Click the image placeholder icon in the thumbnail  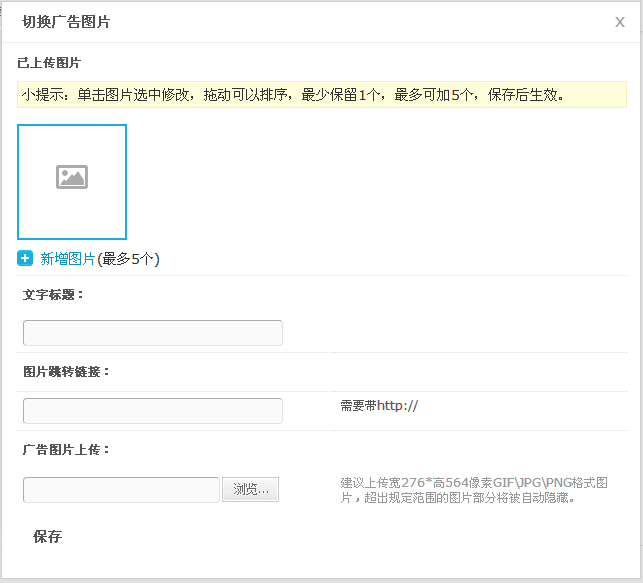pyautogui.click(x=72, y=177)
